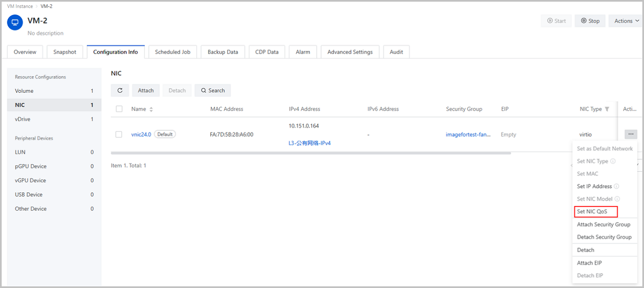
Task: Click the NIC Type filter icon
Action: 607,109
